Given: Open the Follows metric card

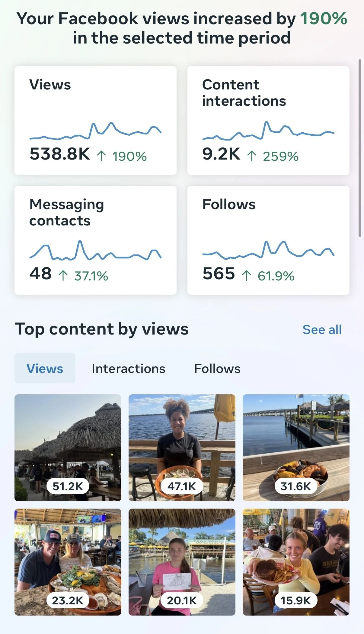Looking at the screenshot, I should click(x=268, y=240).
